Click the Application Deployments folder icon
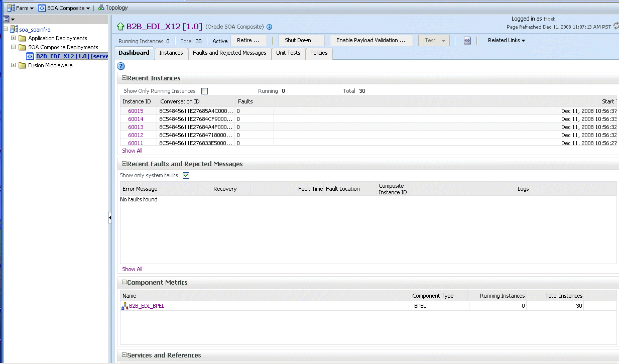This screenshot has height=364, width=619. [22, 38]
